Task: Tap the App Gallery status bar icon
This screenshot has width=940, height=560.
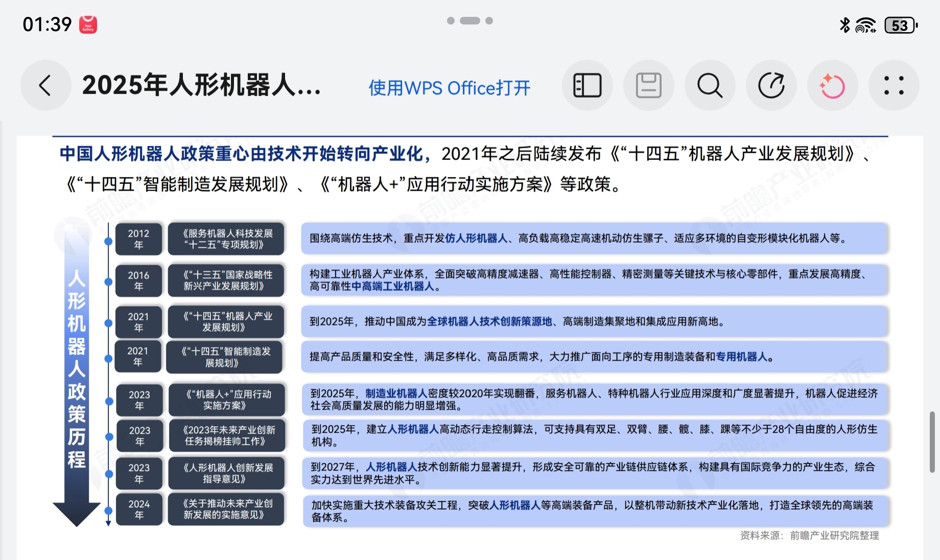Action: [88, 25]
